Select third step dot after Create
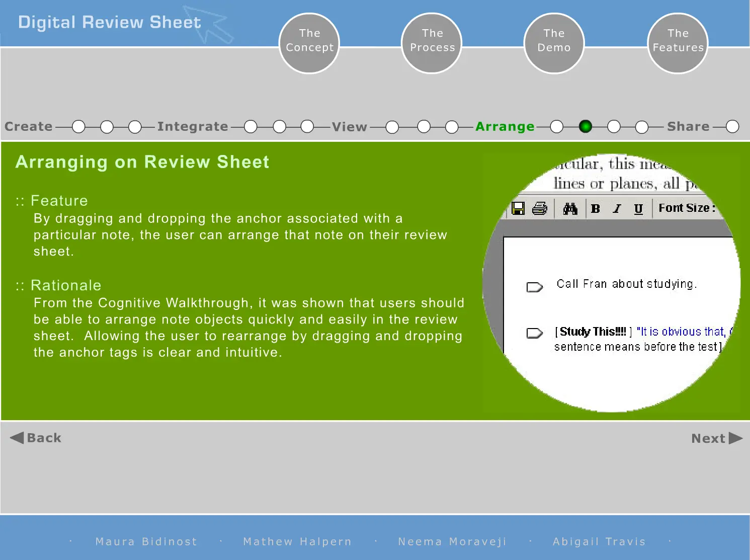Viewport: 750px width, 560px height. pyautogui.click(x=135, y=127)
